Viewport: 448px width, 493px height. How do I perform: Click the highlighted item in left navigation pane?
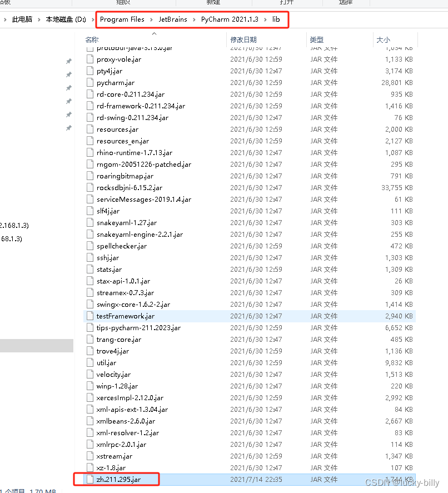point(37,346)
